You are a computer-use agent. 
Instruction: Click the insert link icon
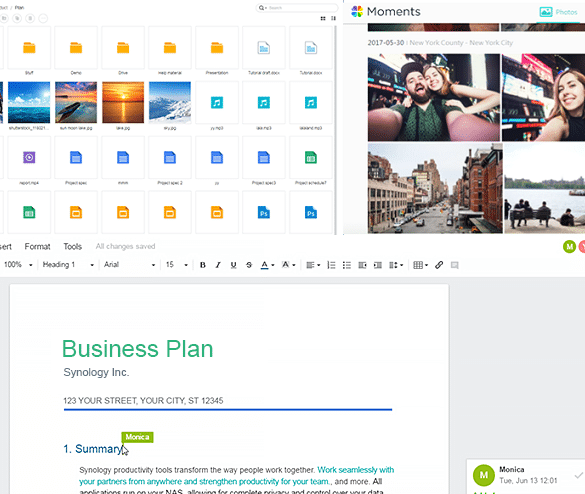point(439,265)
